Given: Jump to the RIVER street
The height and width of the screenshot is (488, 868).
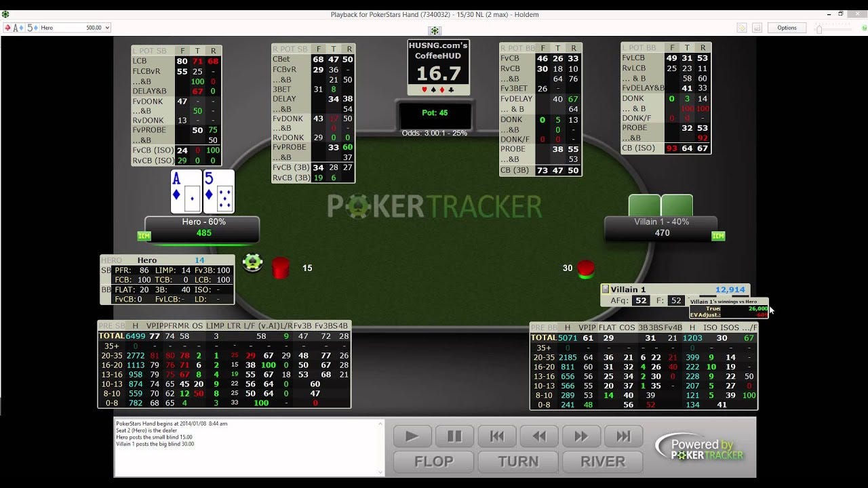Looking at the screenshot, I should pyautogui.click(x=602, y=462).
